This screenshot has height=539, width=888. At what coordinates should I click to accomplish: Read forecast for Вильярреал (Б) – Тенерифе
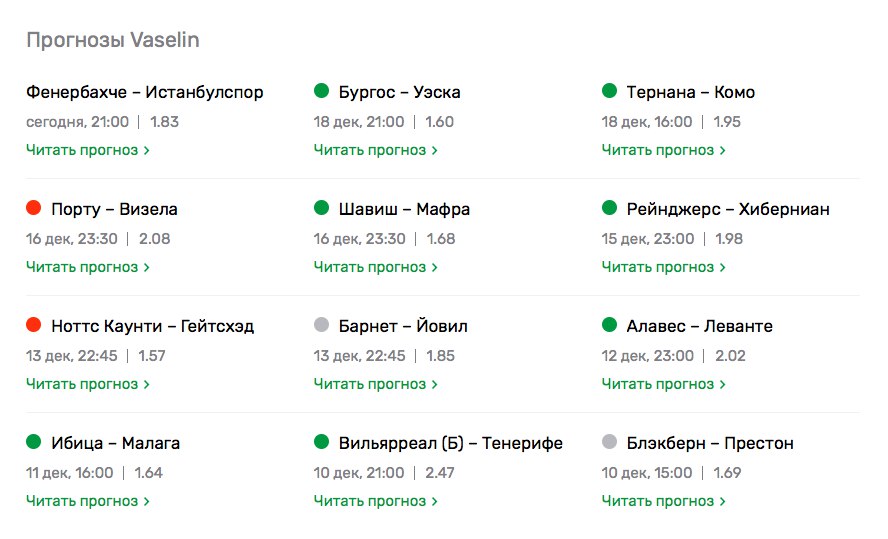376,501
